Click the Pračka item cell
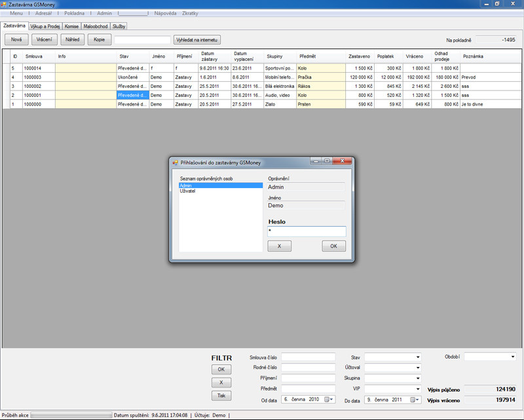Image resolution: width=524 pixels, height=420 pixels. (x=321, y=77)
